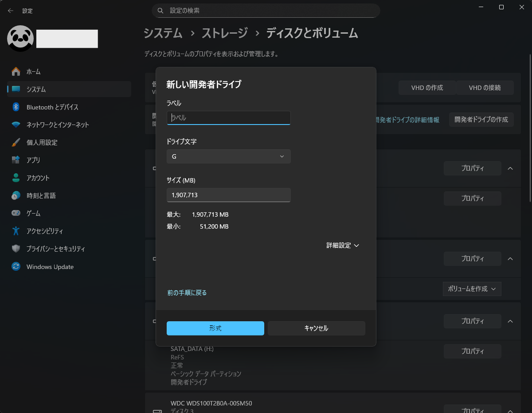The image size is (532, 413).
Task: Select the Bluetooth とデバイス icon
Action: [x=16, y=107]
